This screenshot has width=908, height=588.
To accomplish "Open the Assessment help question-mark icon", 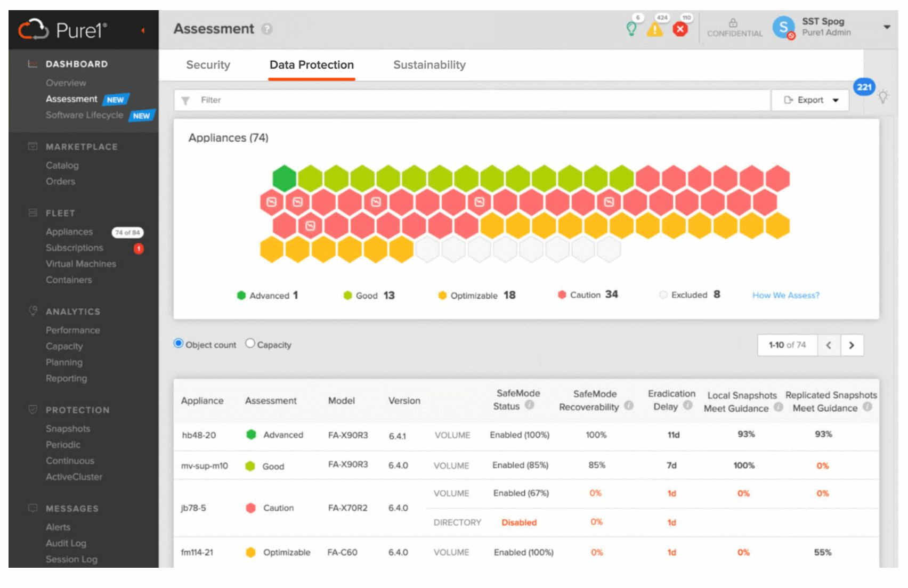I will [267, 29].
